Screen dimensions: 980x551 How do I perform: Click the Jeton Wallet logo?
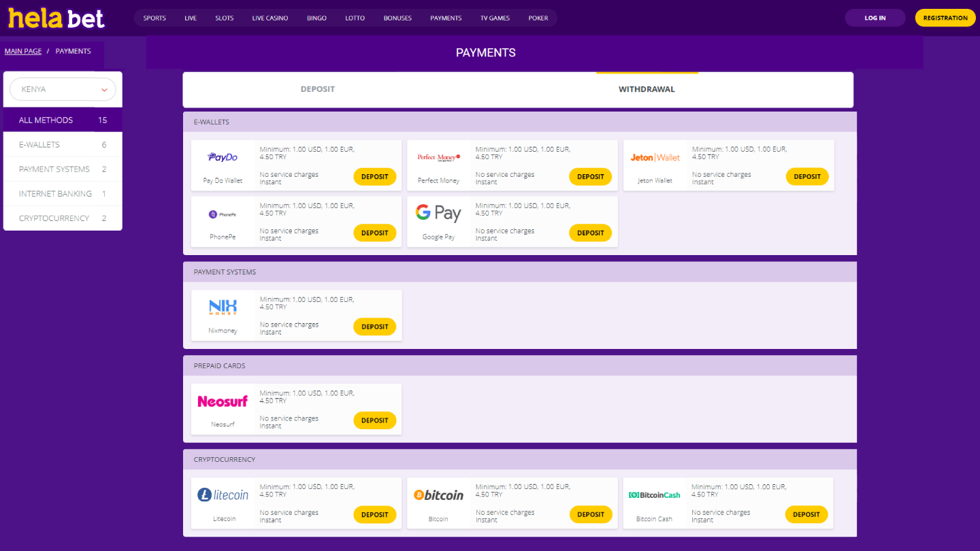tap(655, 156)
